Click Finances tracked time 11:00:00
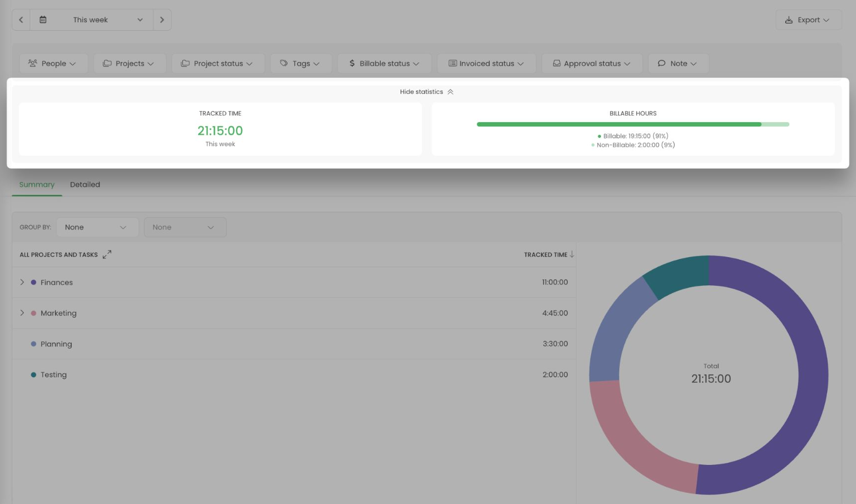 point(554,282)
